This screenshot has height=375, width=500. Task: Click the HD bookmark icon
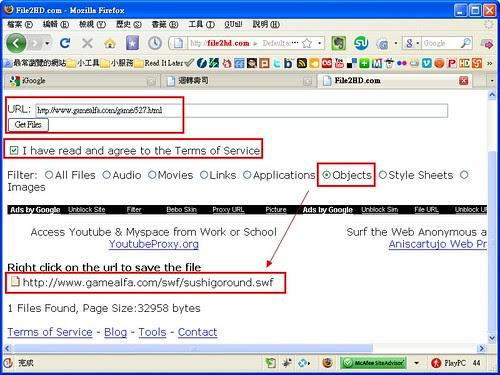464,63
